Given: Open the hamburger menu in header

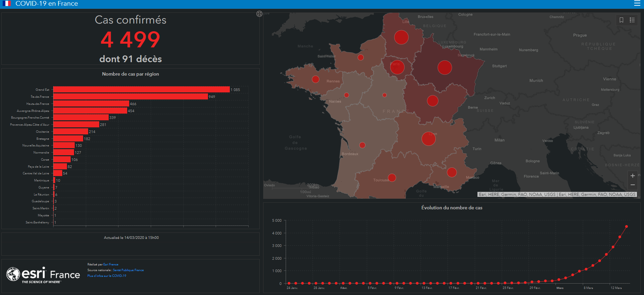Looking at the screenshot, I should 637,3.
